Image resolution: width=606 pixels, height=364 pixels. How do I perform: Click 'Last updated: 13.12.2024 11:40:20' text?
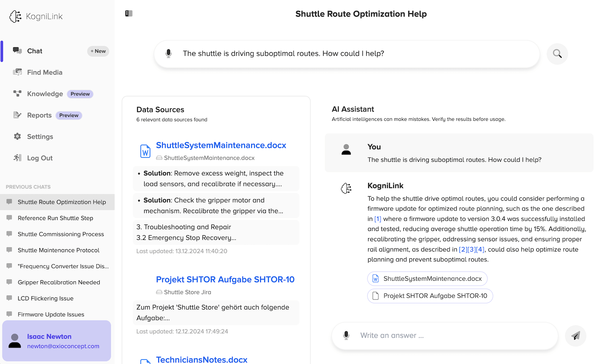pos(182,251)
